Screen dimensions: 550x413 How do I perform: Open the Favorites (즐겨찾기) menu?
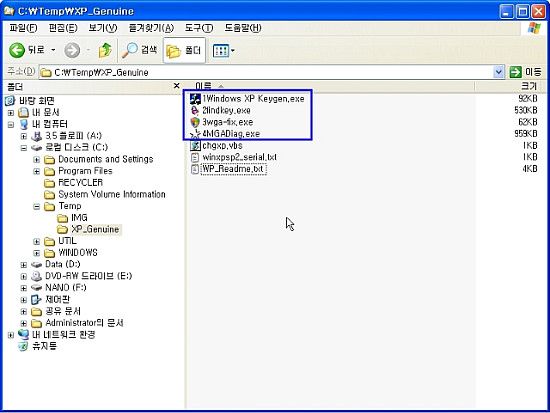[x=151, y=28]
